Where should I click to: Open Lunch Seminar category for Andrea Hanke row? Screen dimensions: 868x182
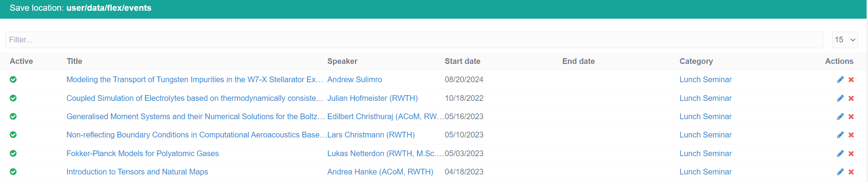[705, 172]
